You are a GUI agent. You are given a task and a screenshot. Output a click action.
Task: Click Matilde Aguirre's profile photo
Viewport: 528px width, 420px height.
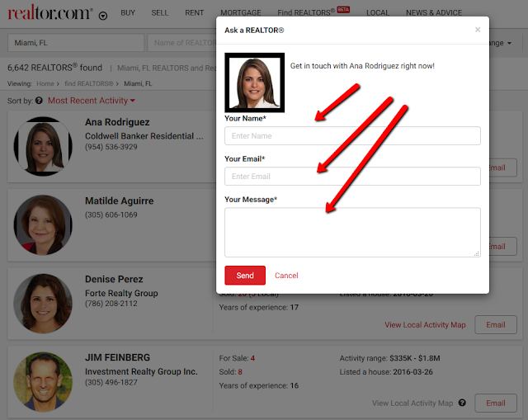43,224
